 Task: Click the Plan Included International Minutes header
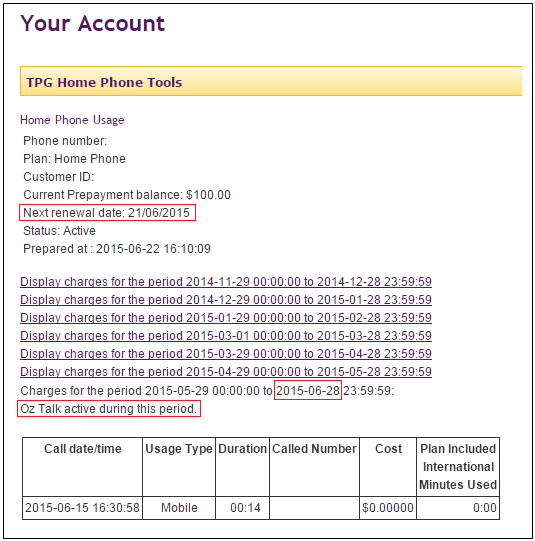(x=458, y=467)
